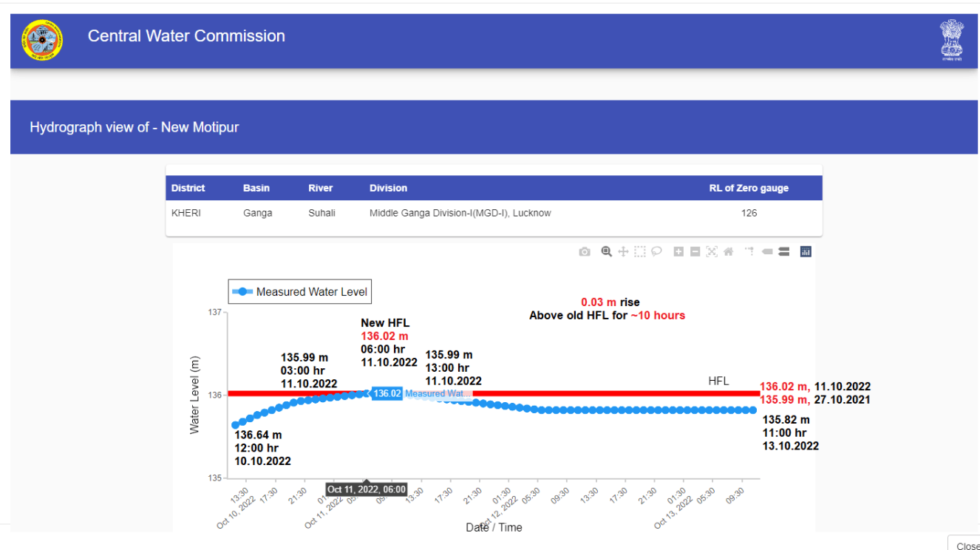Reset chart axes with the home icon
Viewport: 980px width, 550px height.
728,251
